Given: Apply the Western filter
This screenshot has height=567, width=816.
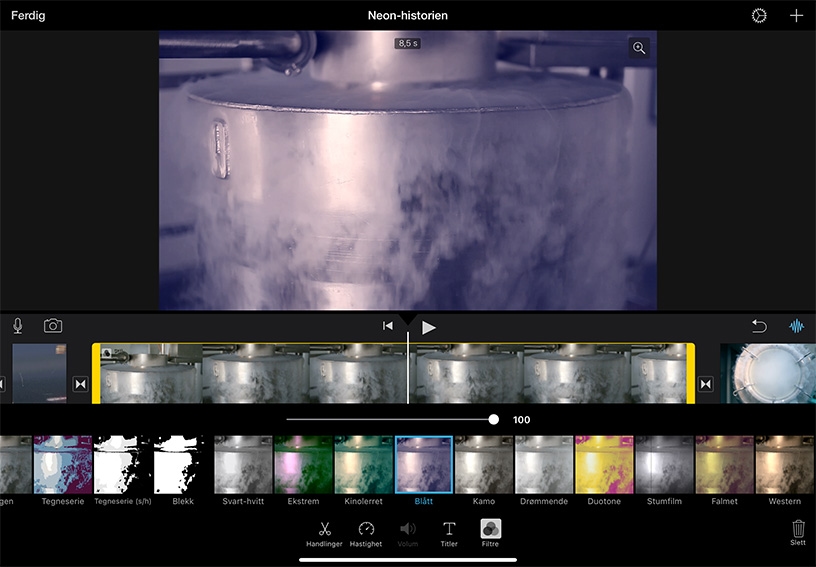Looking at the screenshot, I should (785, 465).
